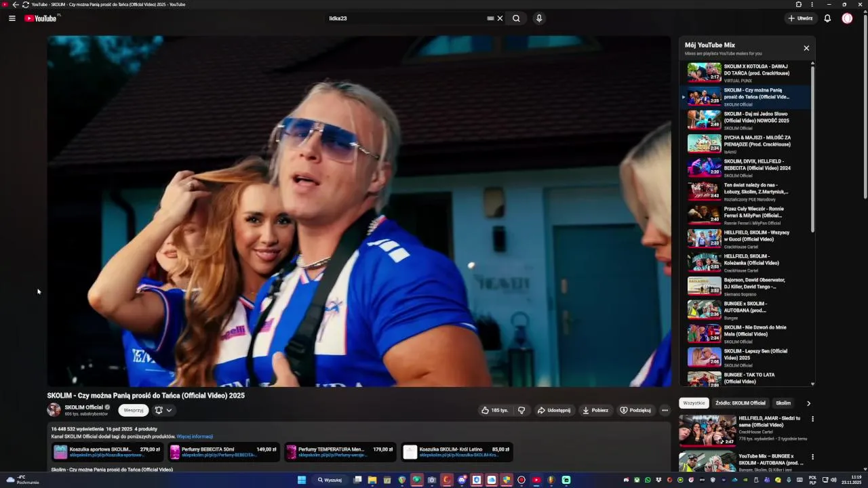Play SKOLIM - Nie Dzwoń do Mnie Mała
Image resolution: width=868 pixels, height=488 pixels.
745,334
